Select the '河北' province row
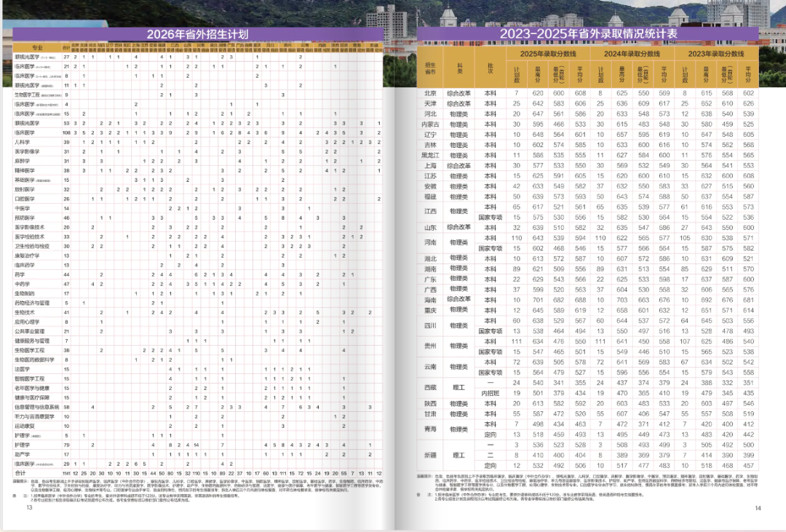The height and width of the screenshot is (532, 786). click(430, 114)
